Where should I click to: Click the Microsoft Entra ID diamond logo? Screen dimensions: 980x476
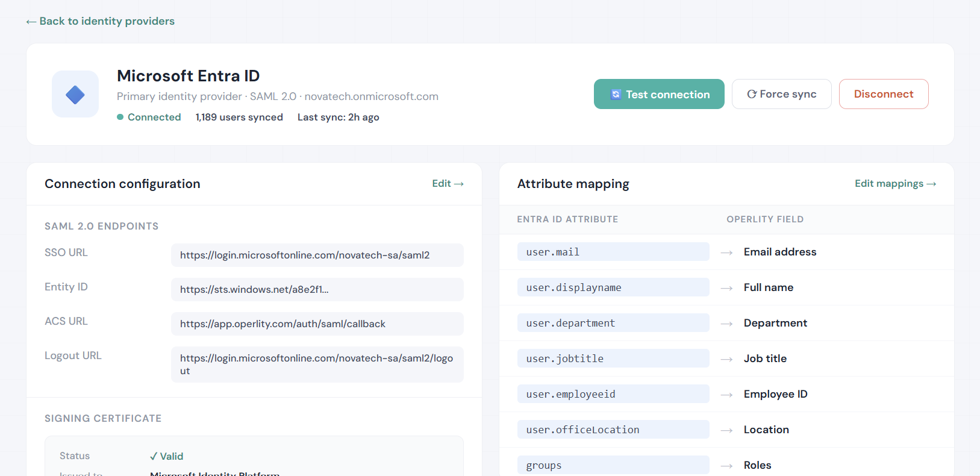[x=75, y=94]
